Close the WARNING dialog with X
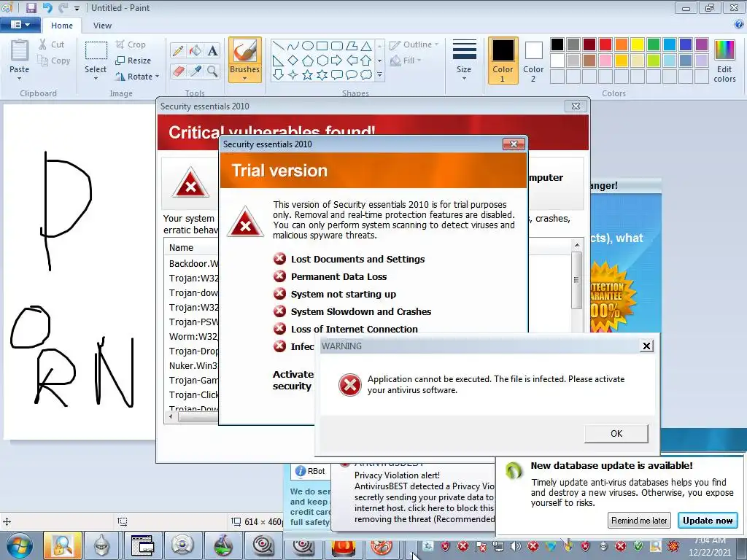747x560 pixels. click(x=646, y=346)
